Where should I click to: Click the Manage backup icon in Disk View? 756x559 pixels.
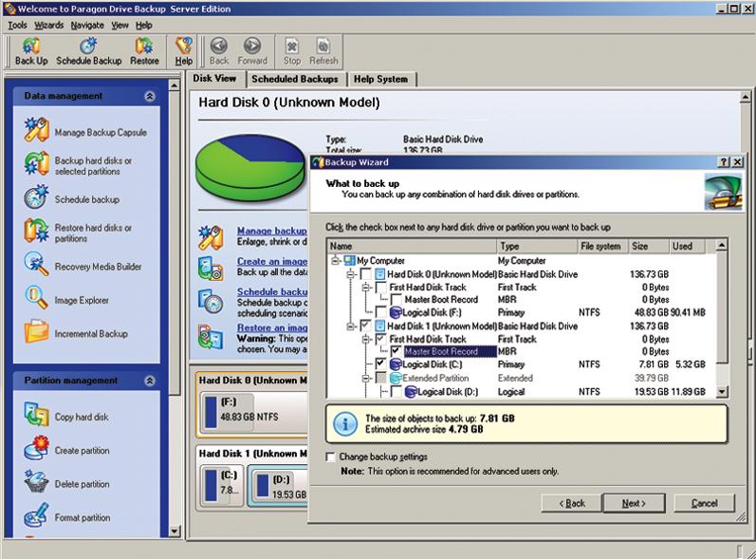211,238
